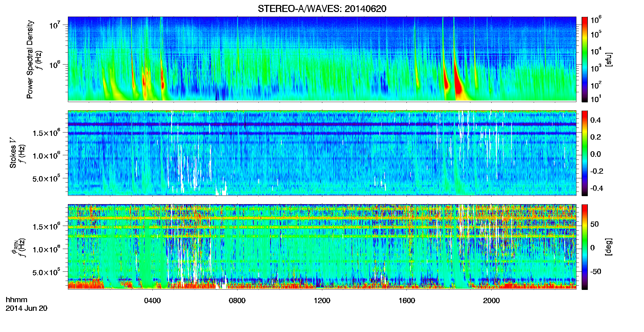644x332 pixels.
Task: Click the 1.0×10^6 tick on φRTN panel
Action: [46, 249]
